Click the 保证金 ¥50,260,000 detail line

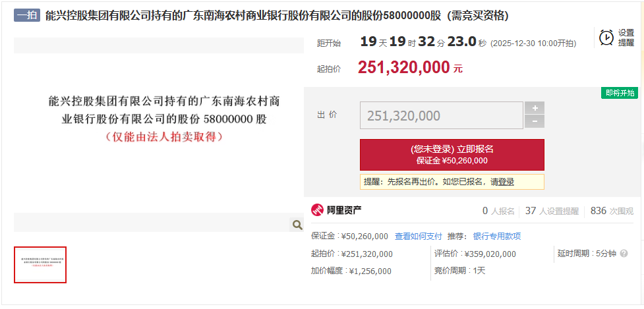349,236
